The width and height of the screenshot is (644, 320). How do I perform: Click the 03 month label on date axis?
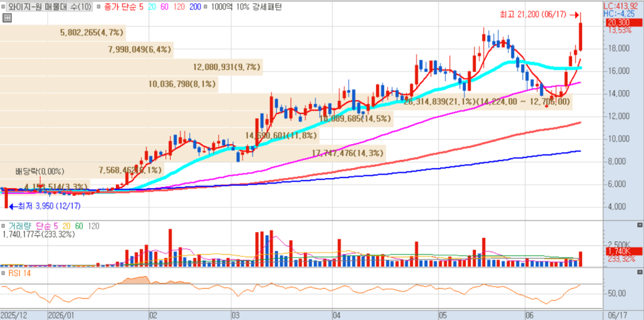[x=236, y=315]
